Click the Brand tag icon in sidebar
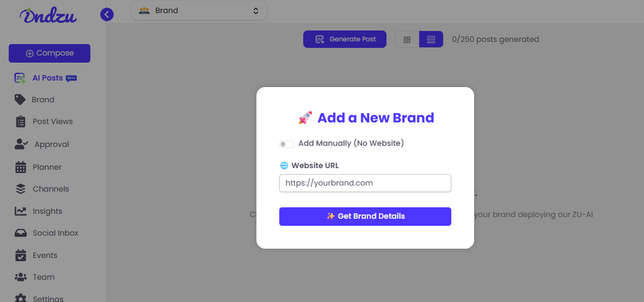This screenshot has height=302, width=644. 20,100
